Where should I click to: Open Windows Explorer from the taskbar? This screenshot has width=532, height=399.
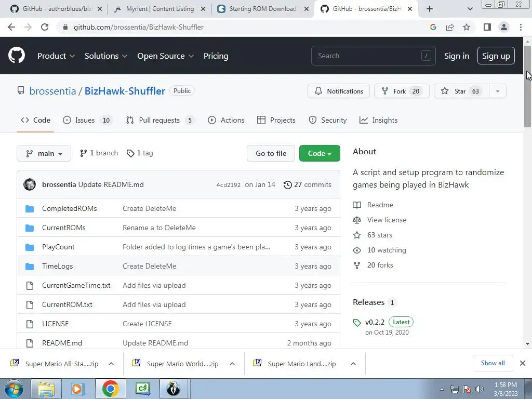click(46, 389)
